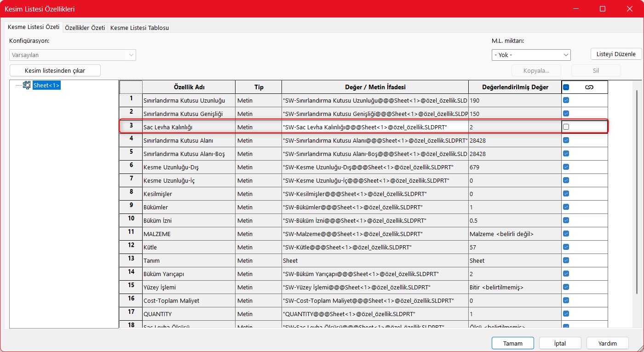Click the Cost-Toplam Maliyet property name cell

click(189, 300)
